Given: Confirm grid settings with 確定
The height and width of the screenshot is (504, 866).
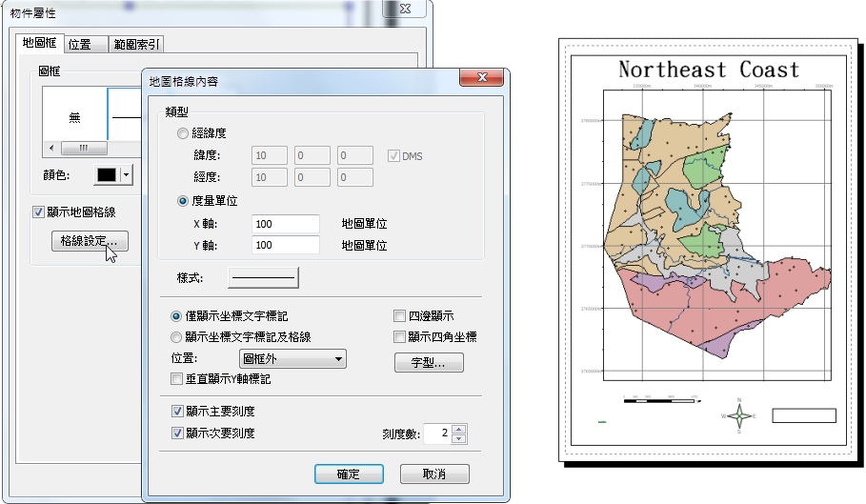Looking at the screenshot, I should [x=349, y=474].
